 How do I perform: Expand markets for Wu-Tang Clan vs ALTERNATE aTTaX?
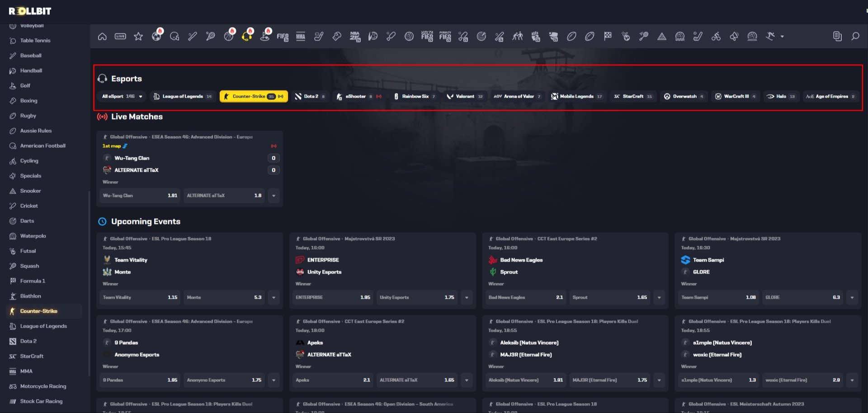pos(274,196)
